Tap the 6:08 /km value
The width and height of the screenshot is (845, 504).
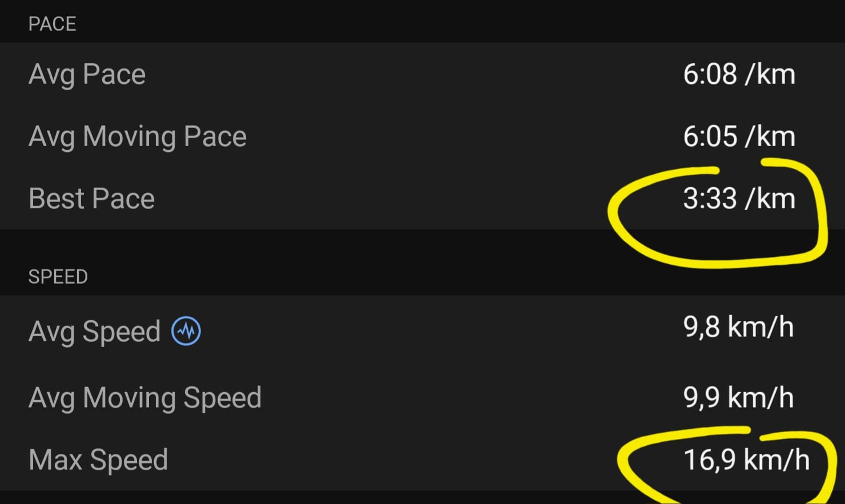pos(739,74)
